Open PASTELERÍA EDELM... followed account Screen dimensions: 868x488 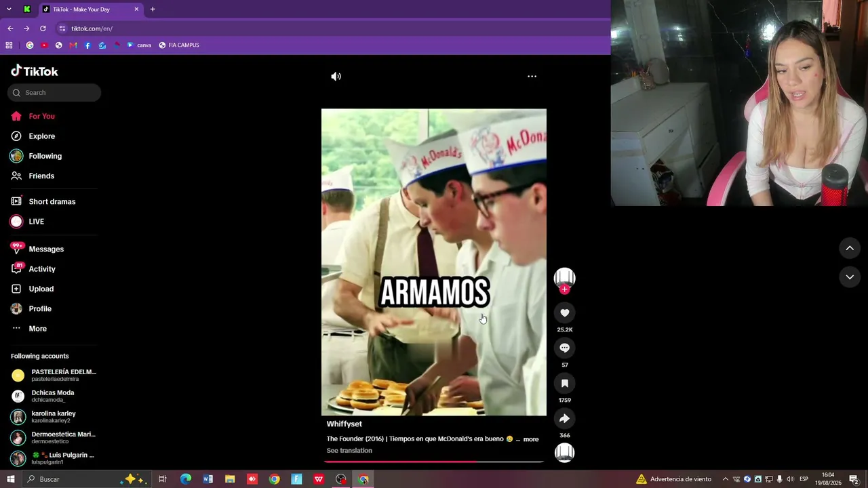[54, 375]
